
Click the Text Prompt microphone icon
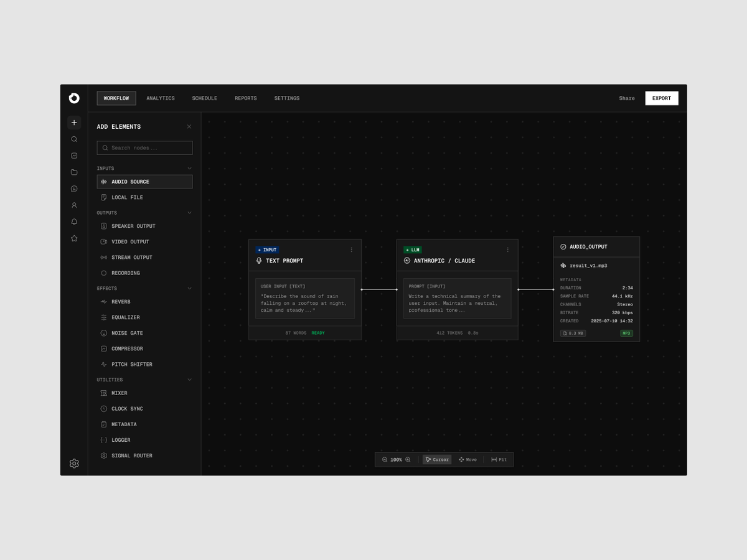tap(259, 261)
